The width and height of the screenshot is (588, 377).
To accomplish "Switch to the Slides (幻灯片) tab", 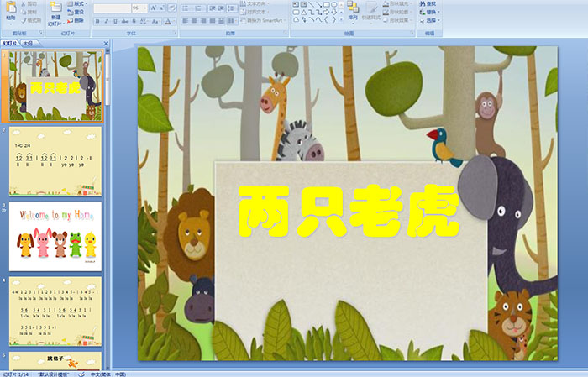I will click(x=10, y=42).
